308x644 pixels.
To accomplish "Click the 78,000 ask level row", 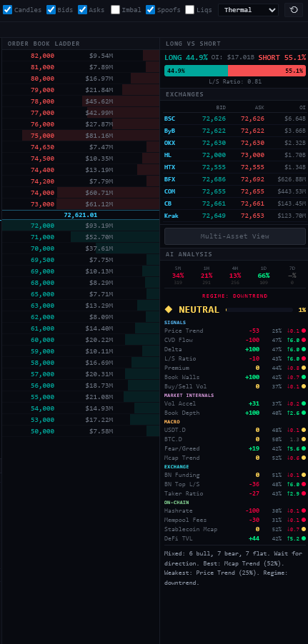I will [x=81, y=101].
